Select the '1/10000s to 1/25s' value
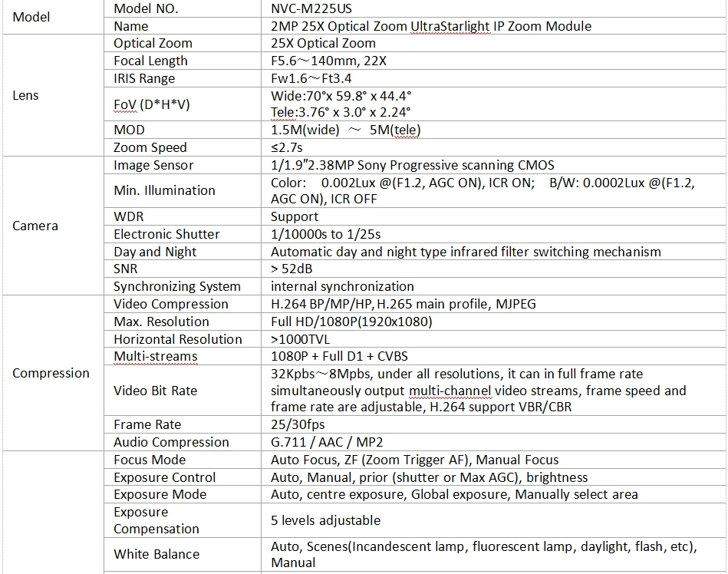 (x=326, y=235)
